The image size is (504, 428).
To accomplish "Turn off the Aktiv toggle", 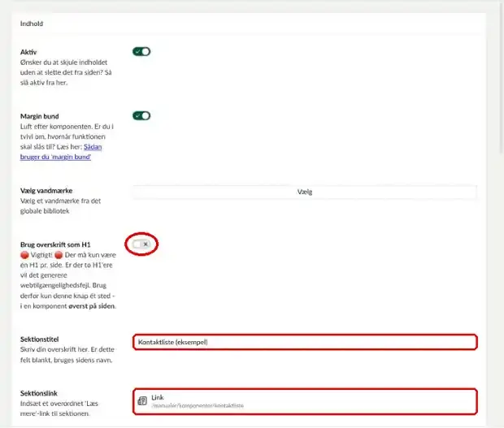I will pyautogui.click(x=141, y=51).
